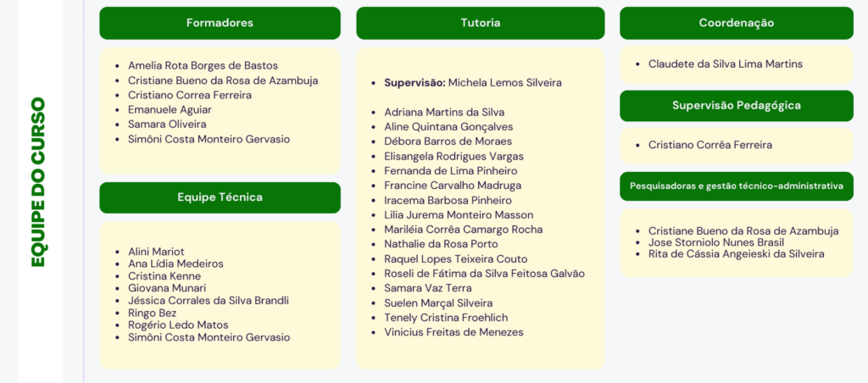Click Adriana Martins da Silva in Tutoria

[444, 112]
